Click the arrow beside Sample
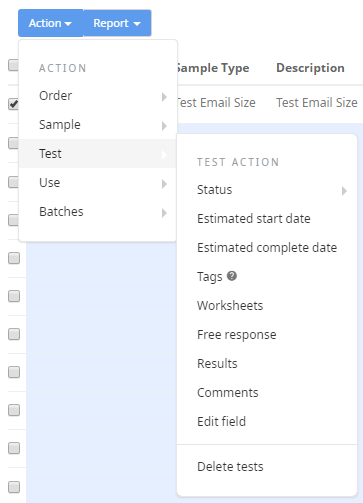The image size is (363, 503). click(x=164, y=126)
